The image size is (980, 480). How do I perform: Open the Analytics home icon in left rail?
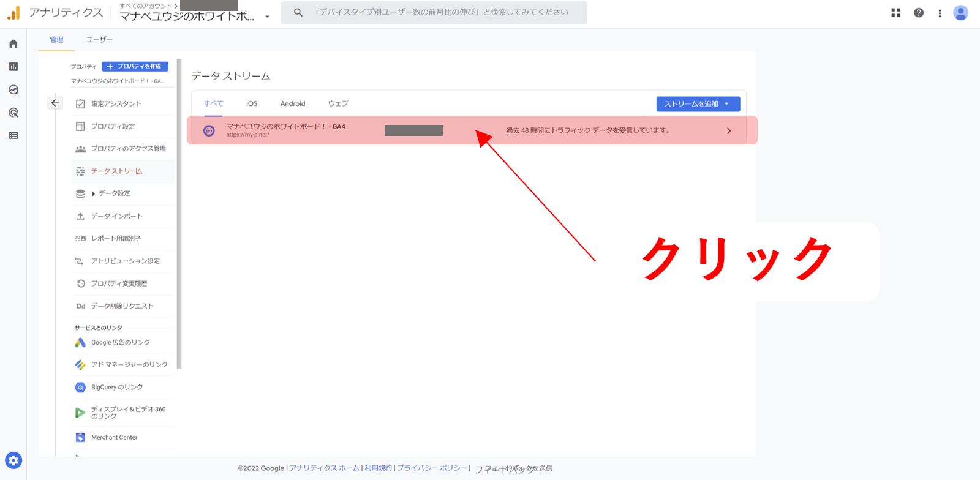tap(13, 44)
